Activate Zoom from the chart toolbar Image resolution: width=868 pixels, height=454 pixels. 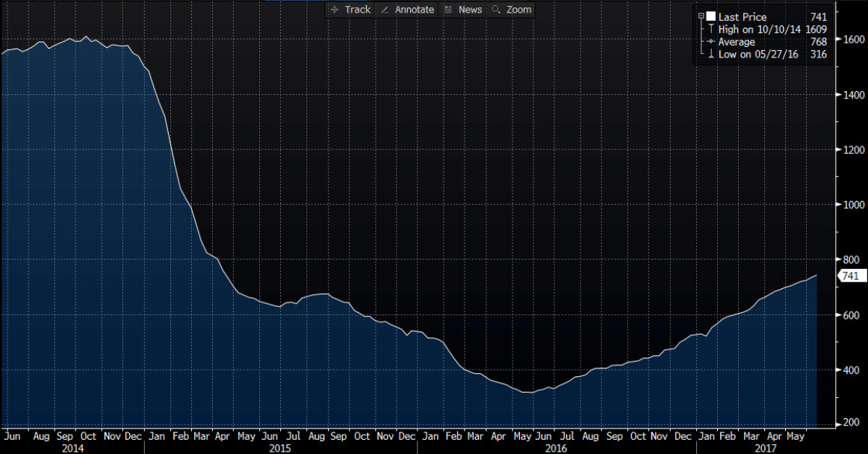pos(518,10)
